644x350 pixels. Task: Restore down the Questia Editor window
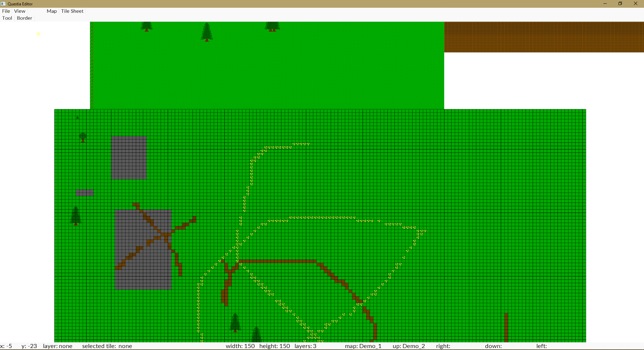coord(620,4)
